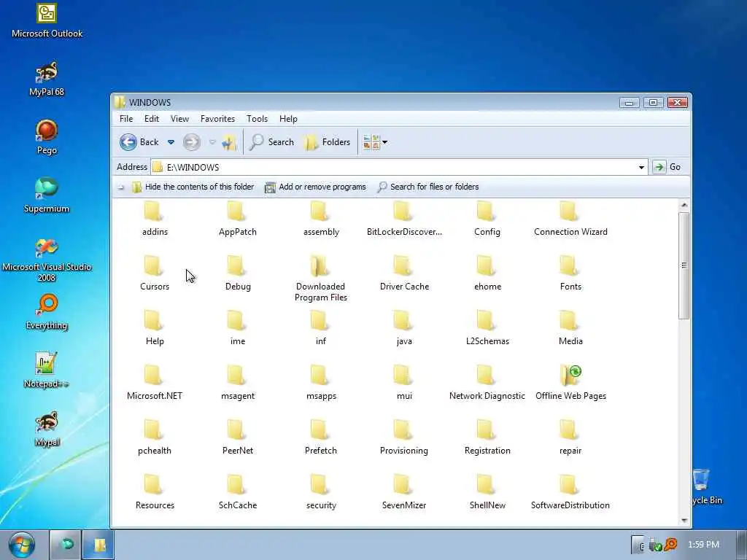Viewport: 747px width, 560px height.
Task: Open the Windows Start orb
Action: [21, 545]
